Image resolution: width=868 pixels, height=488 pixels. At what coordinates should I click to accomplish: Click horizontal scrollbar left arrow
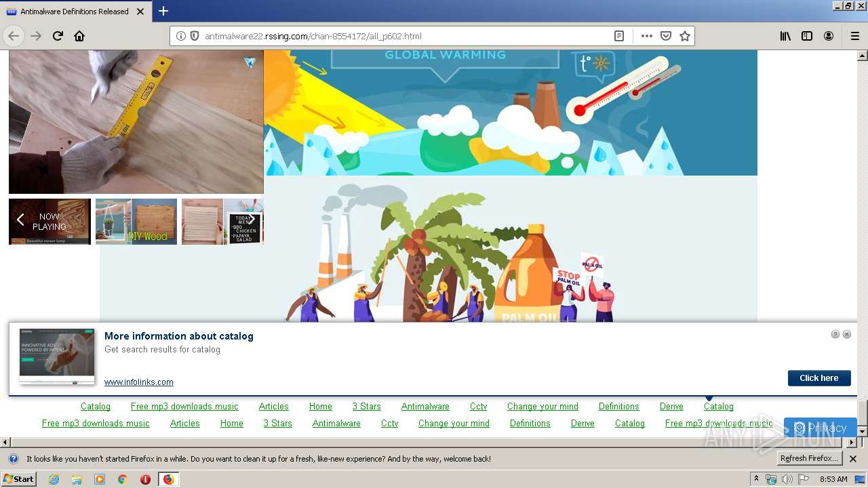click(5, 442)
